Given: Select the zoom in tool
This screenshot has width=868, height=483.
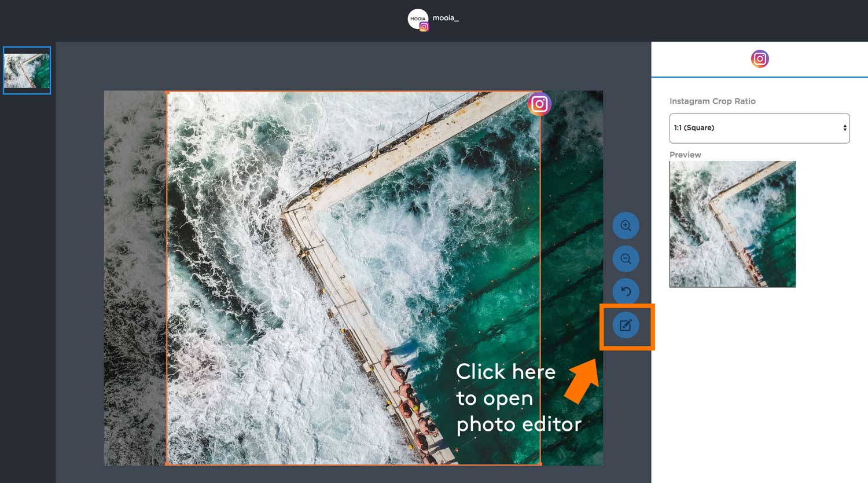Looking at the screenshot, I should [x=626, y=225].
